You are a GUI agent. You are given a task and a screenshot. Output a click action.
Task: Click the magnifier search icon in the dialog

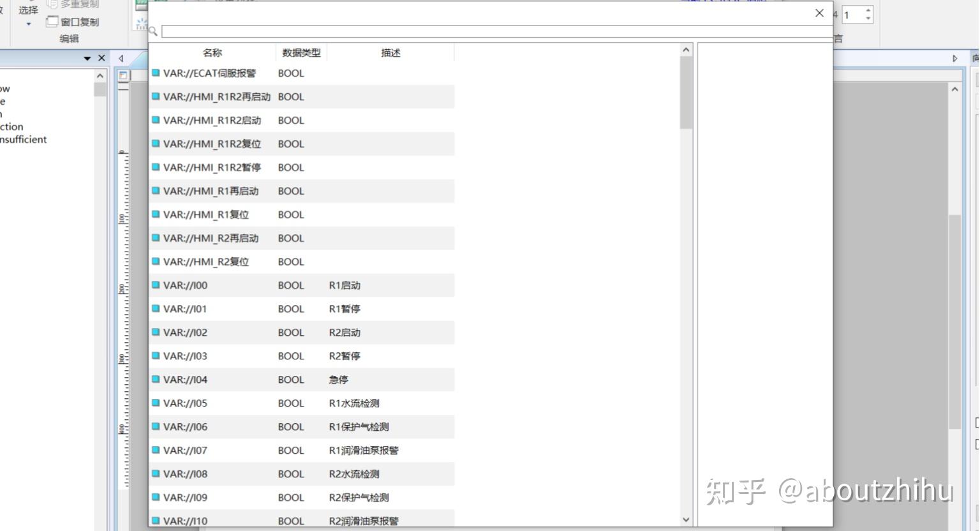[153, 30]
